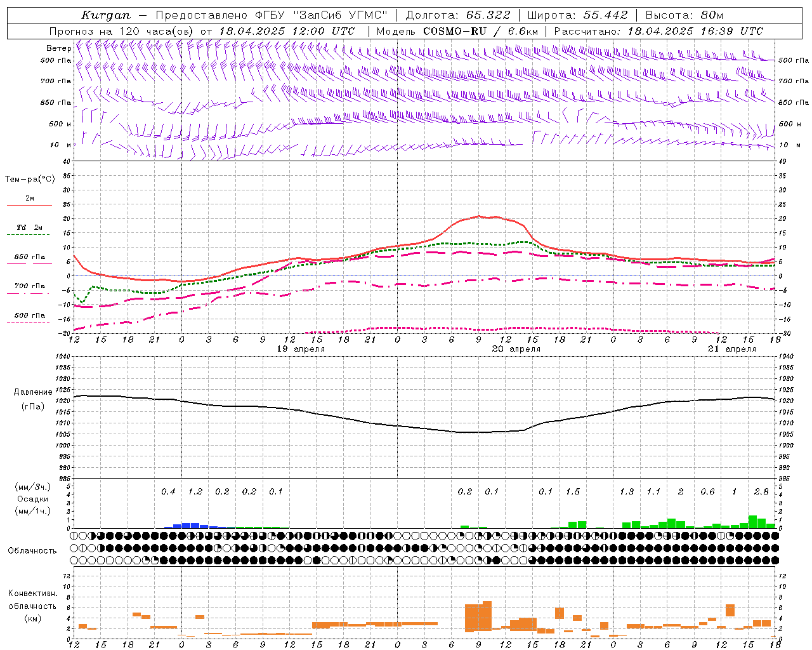Click the 1.1 precipitation value
The image size is (812, 650).
653,492
